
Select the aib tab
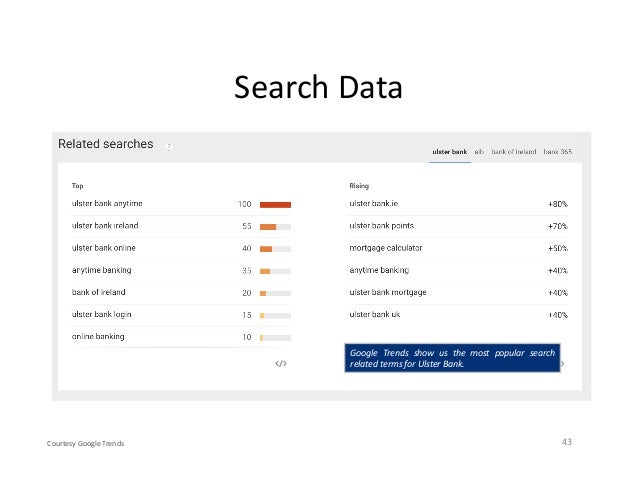point(480,152)
